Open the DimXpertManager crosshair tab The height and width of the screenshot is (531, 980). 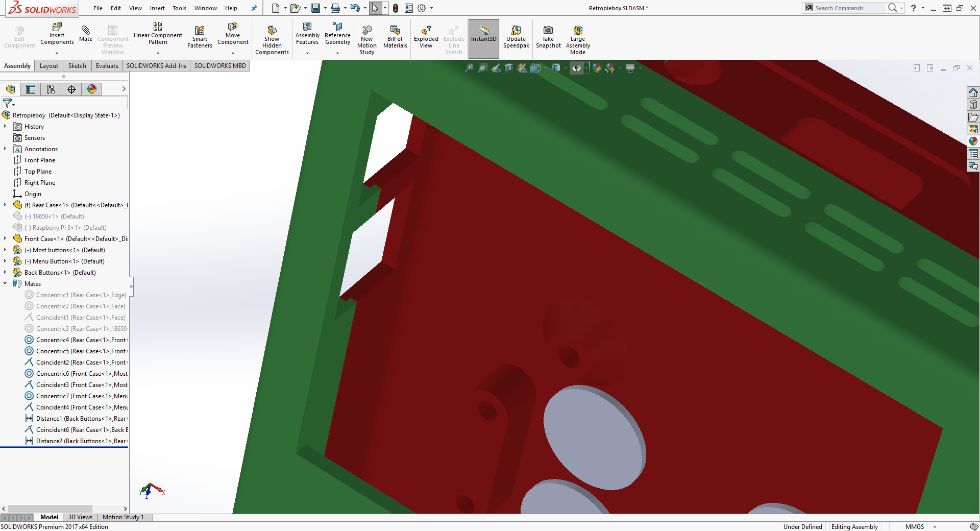pos(71,89)
